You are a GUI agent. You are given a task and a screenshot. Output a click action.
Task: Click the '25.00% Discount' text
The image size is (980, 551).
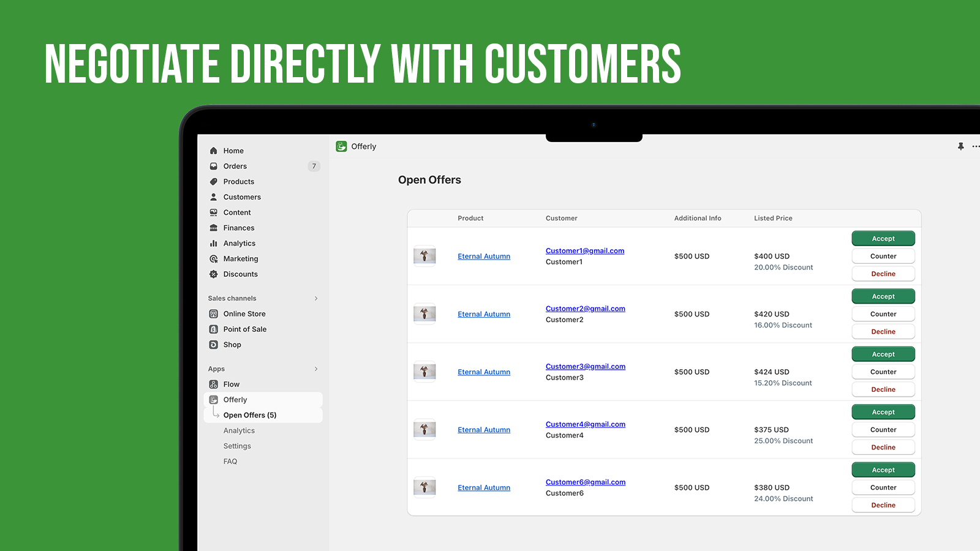click(x=783, y=441)
